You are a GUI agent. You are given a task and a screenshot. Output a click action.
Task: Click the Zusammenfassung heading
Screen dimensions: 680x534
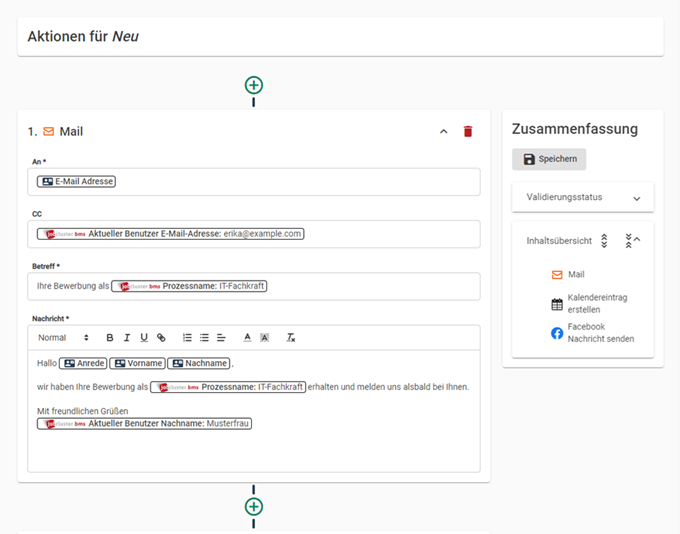click(575, 129)
